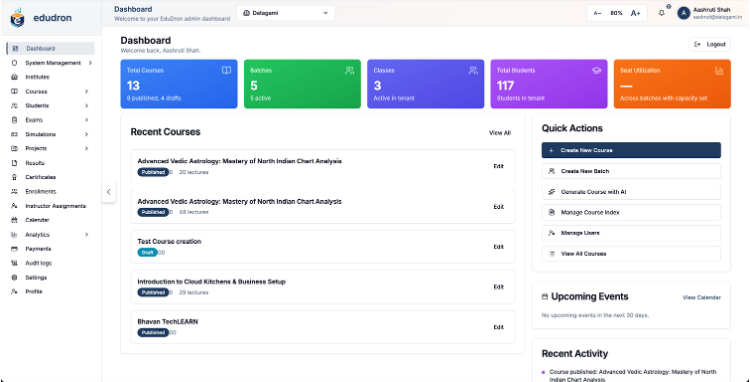Image resolution: width=750 pixels, height=382 pixels.
Task: Click View All in Recent Courses
Action: (499, 133)
